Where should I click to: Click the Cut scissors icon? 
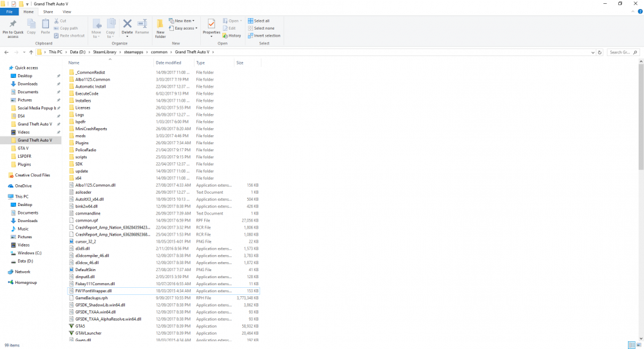(x=56, y=21)
